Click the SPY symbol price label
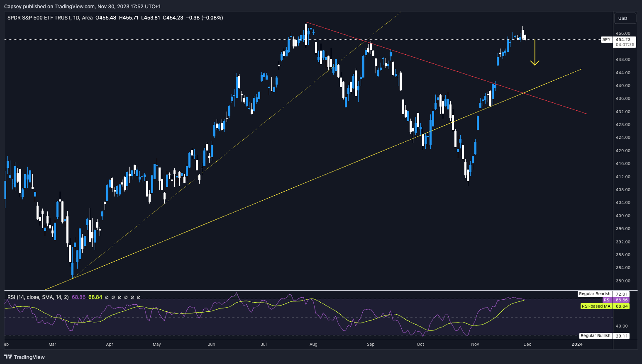 [x=606, y=40]
